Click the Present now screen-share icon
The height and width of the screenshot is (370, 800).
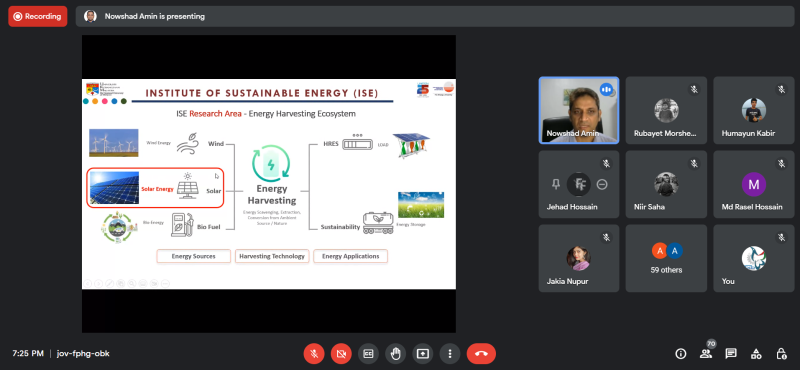pyautogui.click(x=422, y=353)
